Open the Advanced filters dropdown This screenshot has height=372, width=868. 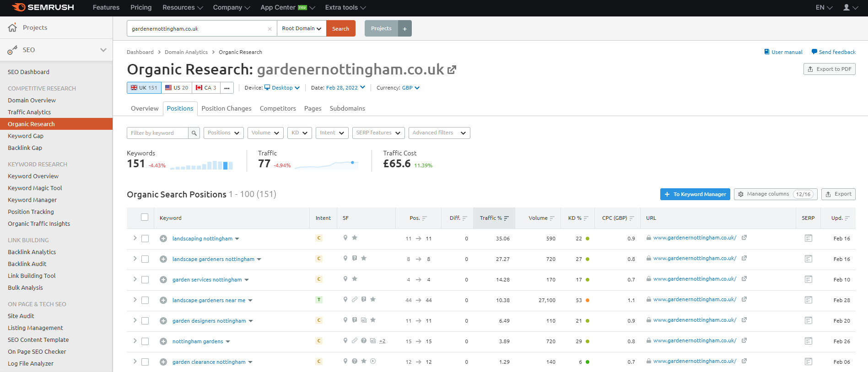point(439,133)
